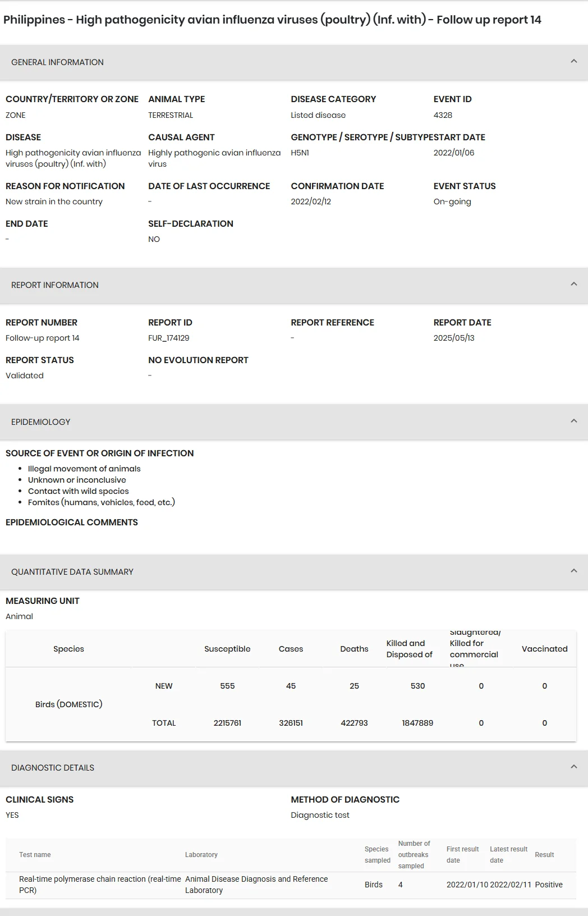Viewport: 588px width, 916px height.
Task: Select report number Follow-up report 14 value
Action: (43, 338)
